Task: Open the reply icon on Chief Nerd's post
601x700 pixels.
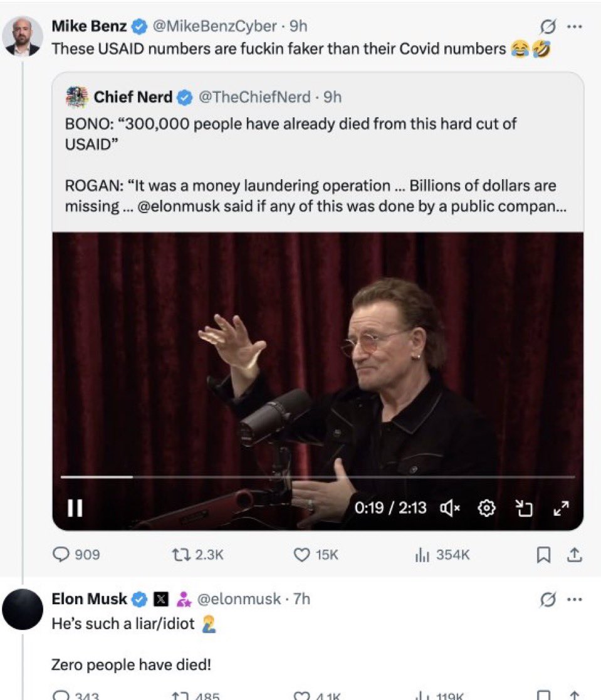Action: tap(60, 554)
